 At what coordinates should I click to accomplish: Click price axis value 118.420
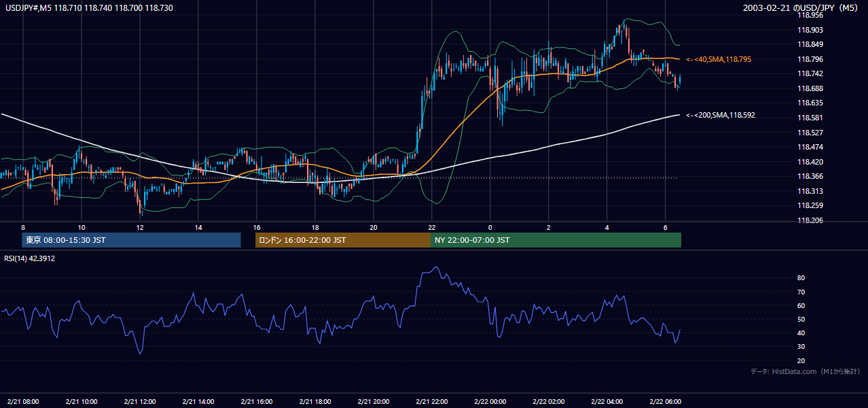(x=810, y=162)
